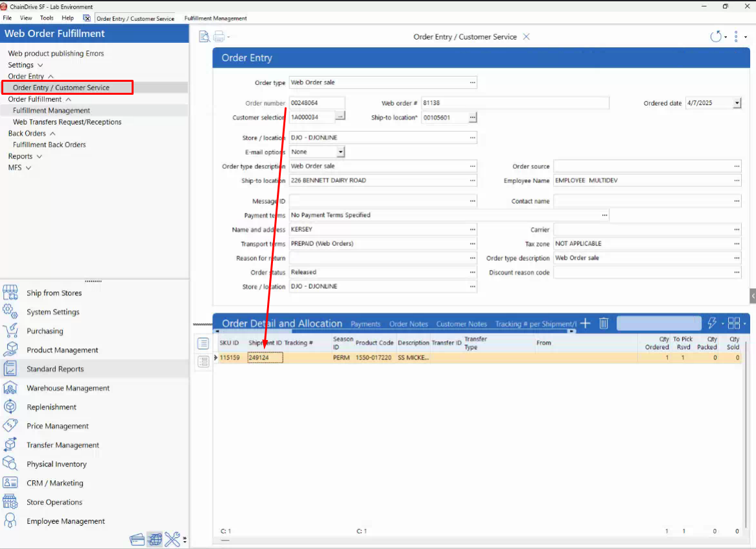756x549 pixels.
Task: Click the CRM / Marketing card icon
Action: point(10,483)
